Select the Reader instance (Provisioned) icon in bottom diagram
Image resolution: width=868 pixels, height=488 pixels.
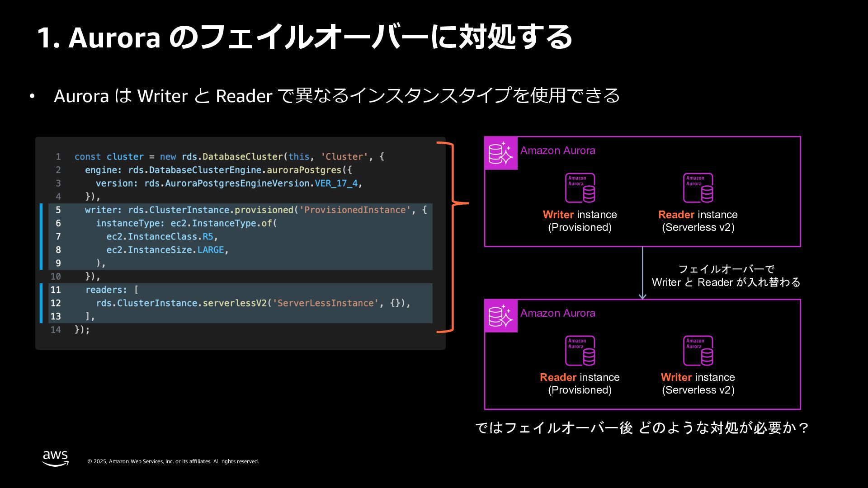[x=580, y=351]
